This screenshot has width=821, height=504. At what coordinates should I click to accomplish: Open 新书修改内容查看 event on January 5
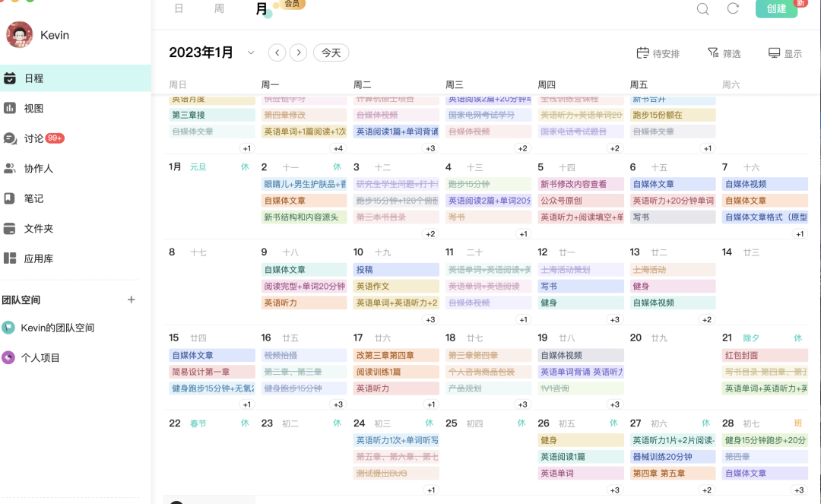(x=581, y=184)
